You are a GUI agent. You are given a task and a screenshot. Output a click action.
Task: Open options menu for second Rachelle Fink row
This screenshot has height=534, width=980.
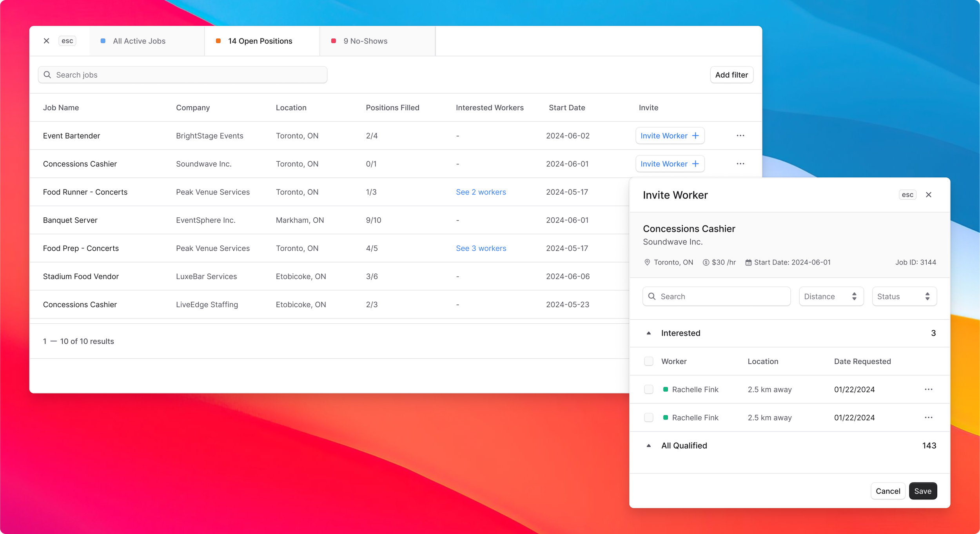[928, 417]
